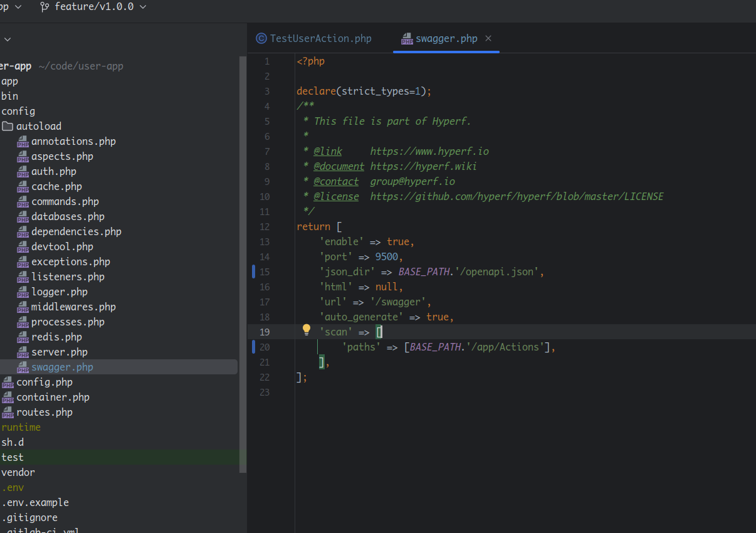The width and height of the screenshot is (756, 533).
Task: Open config.php from the tree
Action: [x=45, y=382]
